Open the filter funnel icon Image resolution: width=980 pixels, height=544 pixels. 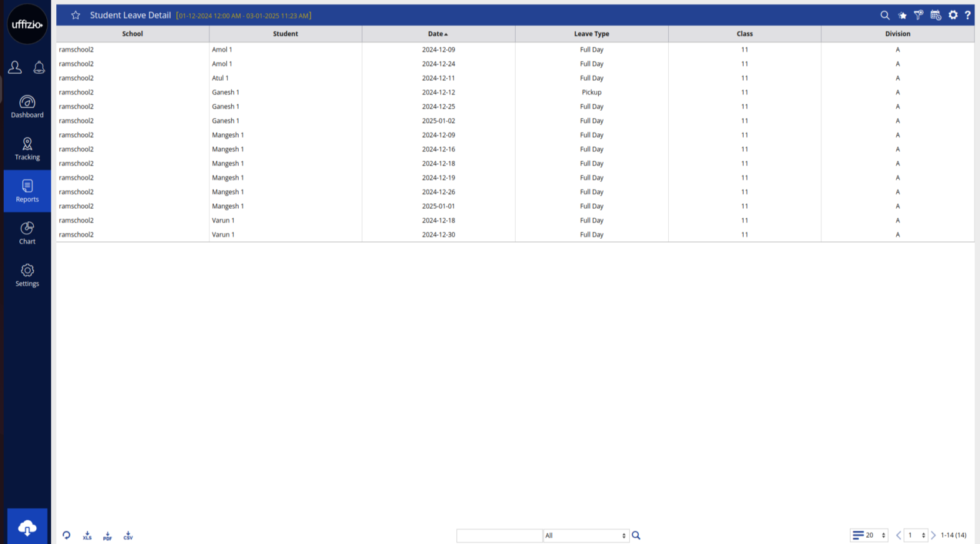919,15
